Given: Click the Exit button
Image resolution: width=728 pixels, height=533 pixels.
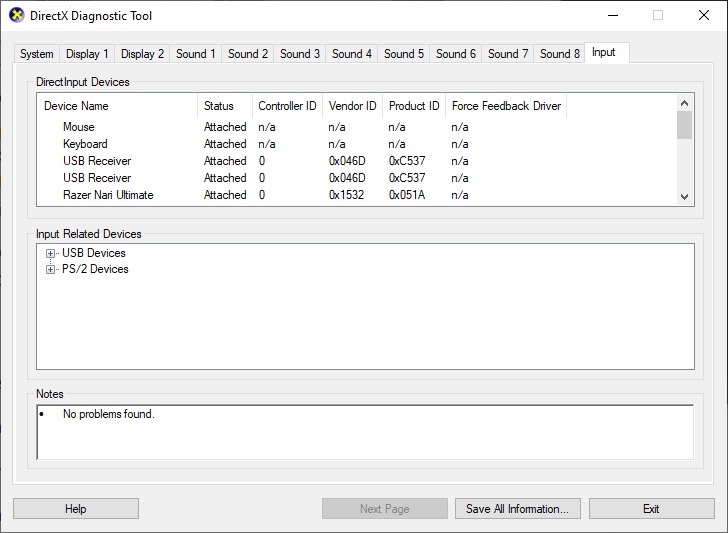Looking at the screenshot, I should (x=651, y=509).
